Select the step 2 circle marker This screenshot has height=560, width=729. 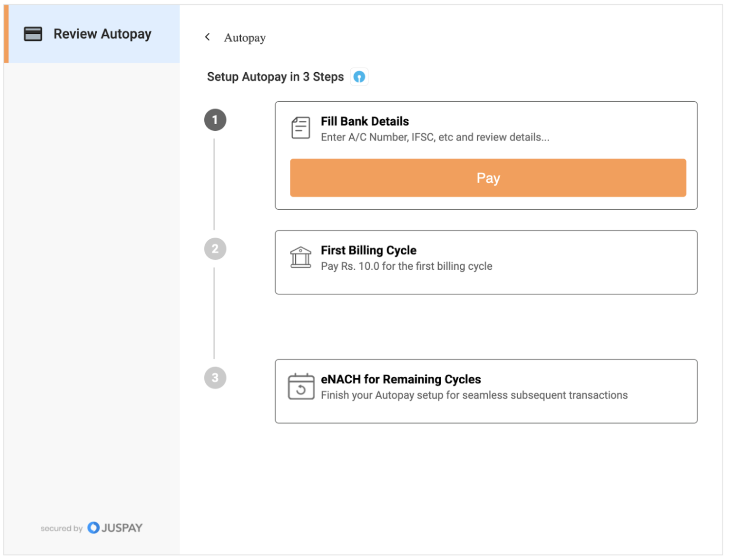point(215,249)
